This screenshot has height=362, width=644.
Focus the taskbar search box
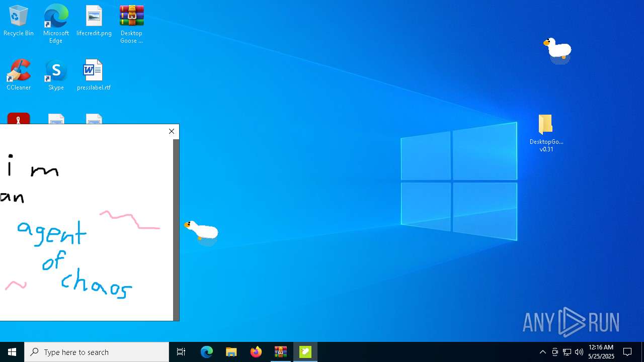pyautogui.click(x=97, y=352)
